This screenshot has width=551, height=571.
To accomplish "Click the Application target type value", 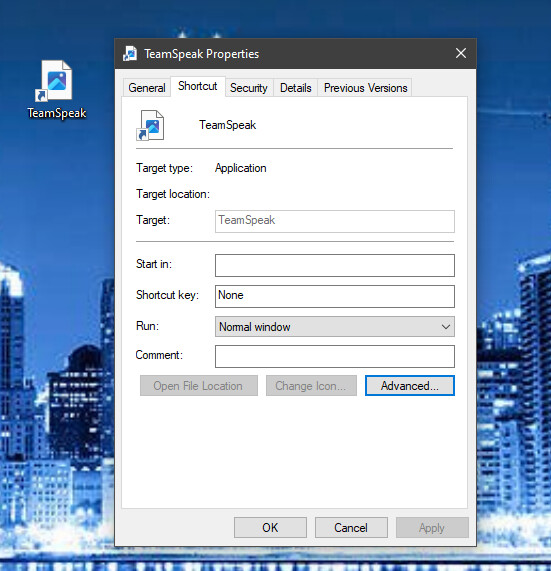I will 240,168.
